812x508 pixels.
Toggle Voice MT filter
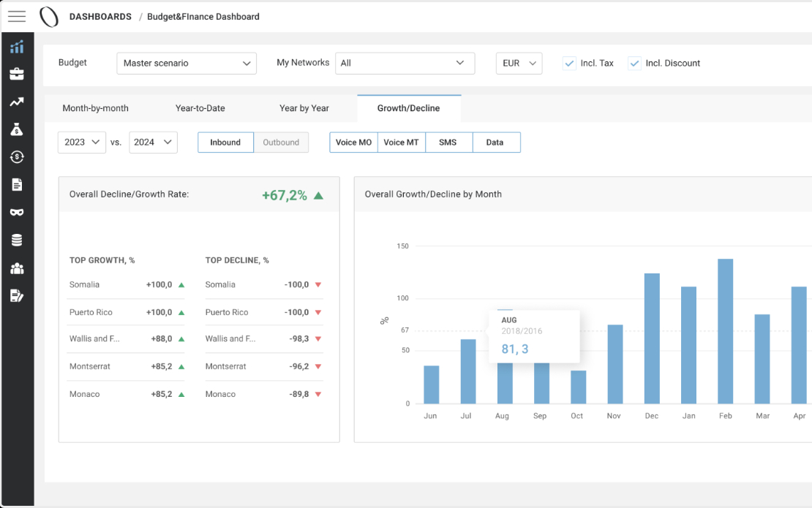tap(402, 143)
